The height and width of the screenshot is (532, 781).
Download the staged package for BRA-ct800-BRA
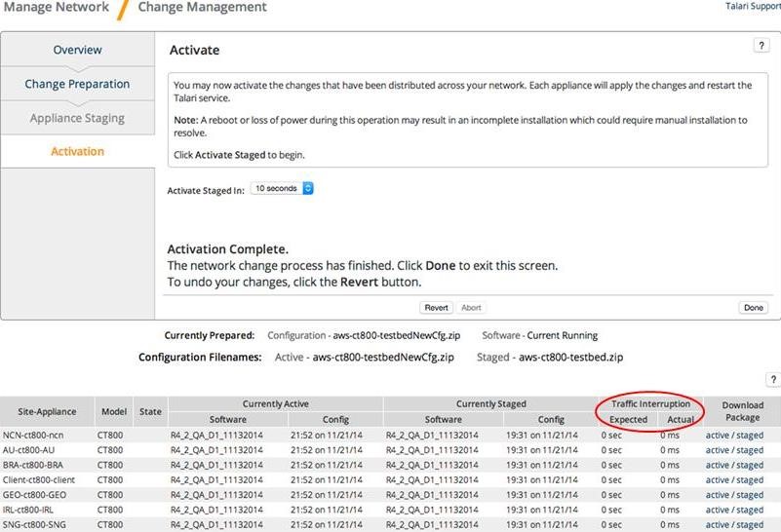tap(750, 465)
